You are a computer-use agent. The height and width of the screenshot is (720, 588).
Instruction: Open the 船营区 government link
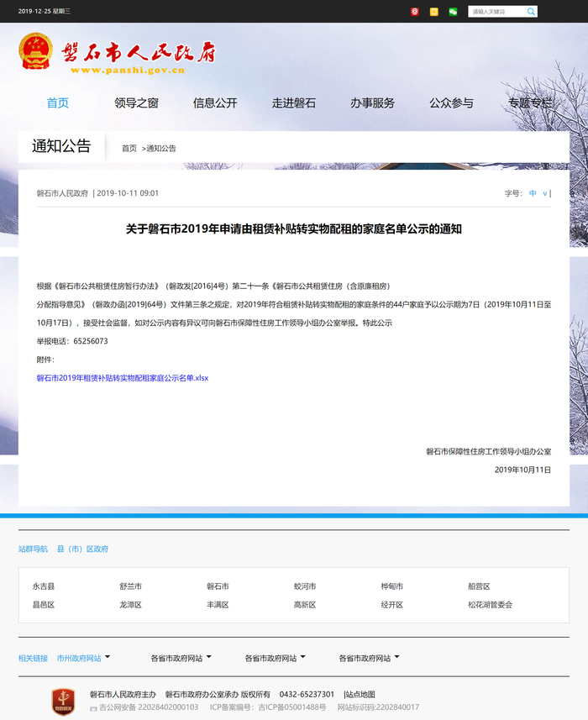[x=479, y=586]
